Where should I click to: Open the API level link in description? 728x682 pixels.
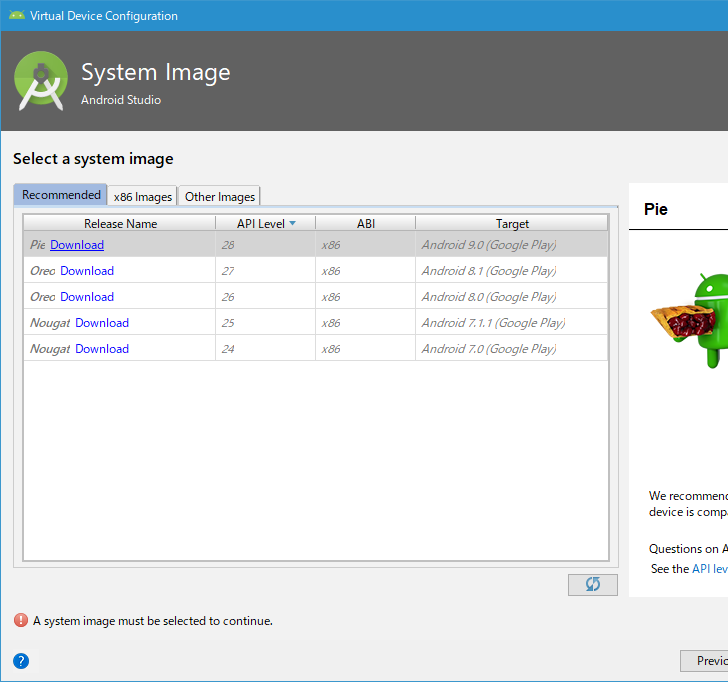pyautogui.click(x=709, y=568)
